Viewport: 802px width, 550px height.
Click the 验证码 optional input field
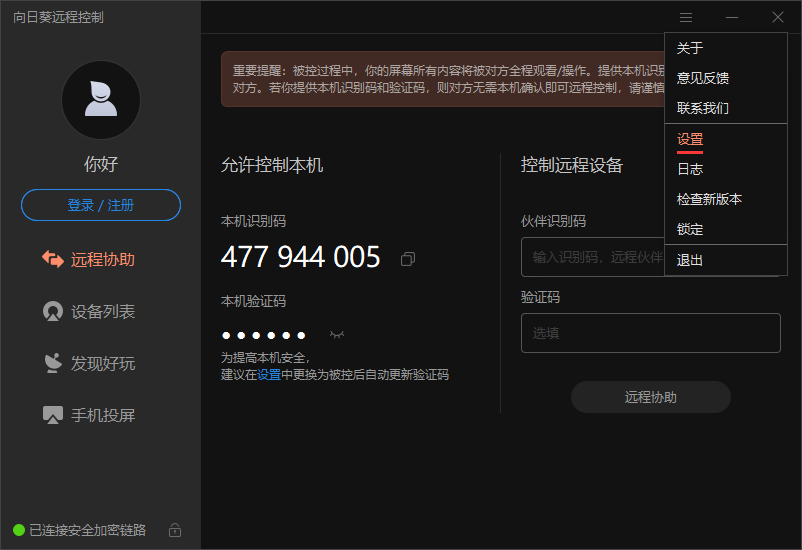(x=651, y=333)
